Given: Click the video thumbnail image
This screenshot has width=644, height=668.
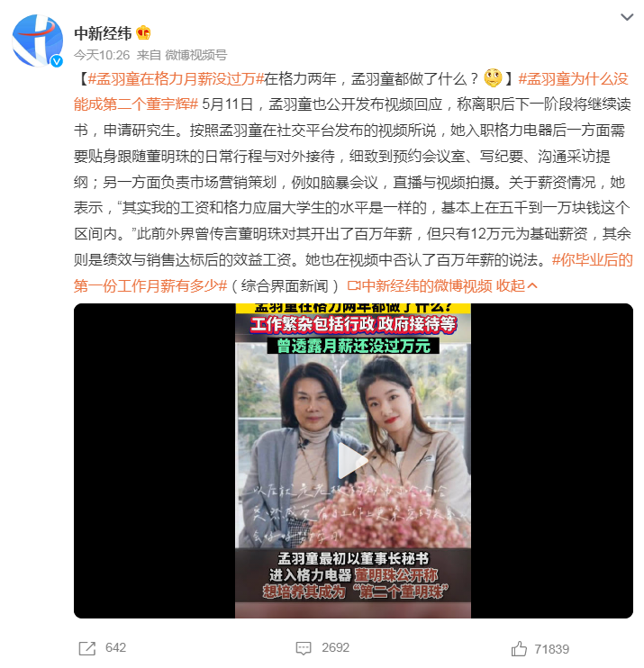Looking at the screenshot, I should coord(353,461).
